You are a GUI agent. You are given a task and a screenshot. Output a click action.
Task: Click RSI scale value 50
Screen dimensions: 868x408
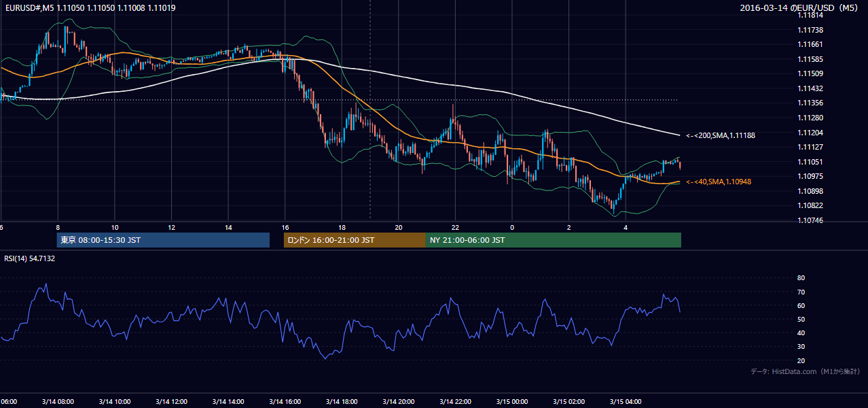[x=801, y=319]
